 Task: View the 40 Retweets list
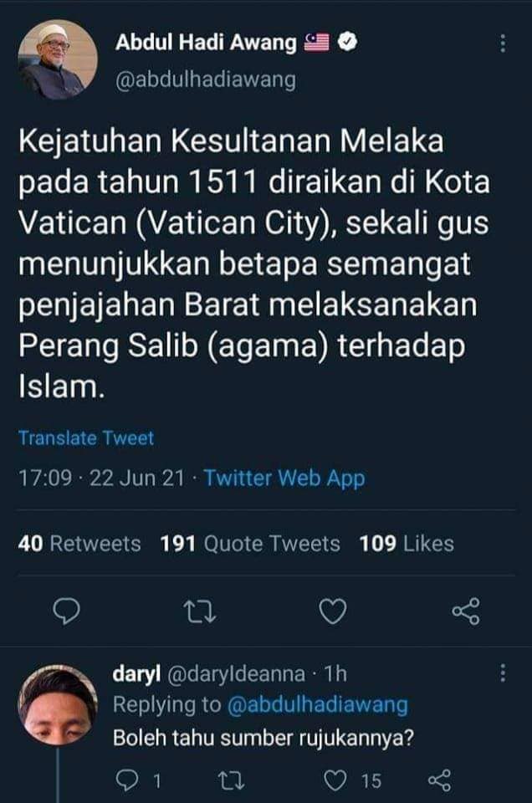[79, 544]
